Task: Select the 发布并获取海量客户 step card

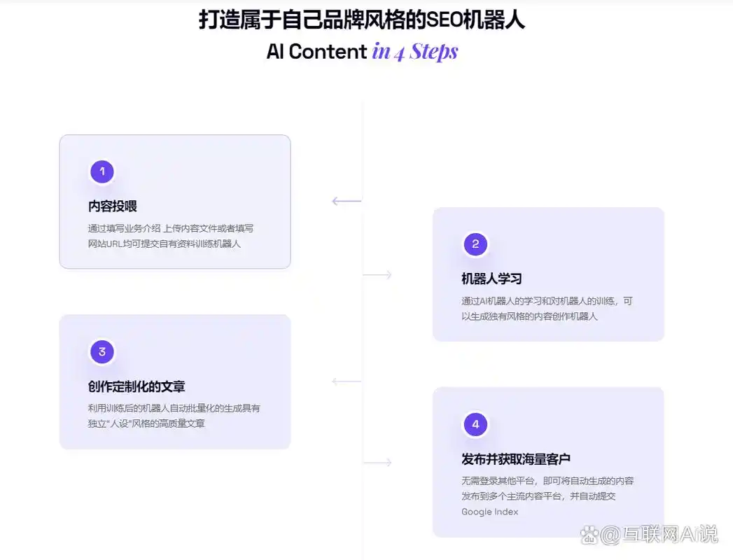Action: click(x=549, y=462)
